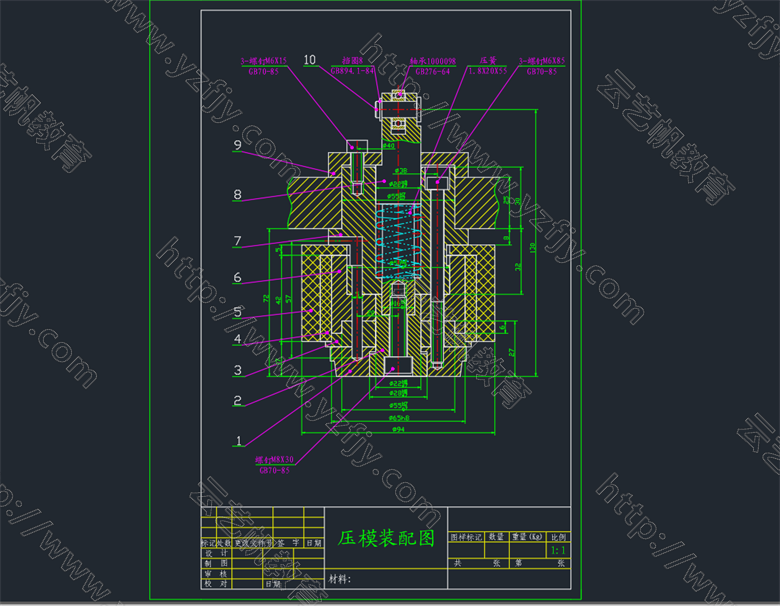The width and height of the screenshot is (780, 606).
Task: Select part number label 6
Action: [x=238, y=278]
